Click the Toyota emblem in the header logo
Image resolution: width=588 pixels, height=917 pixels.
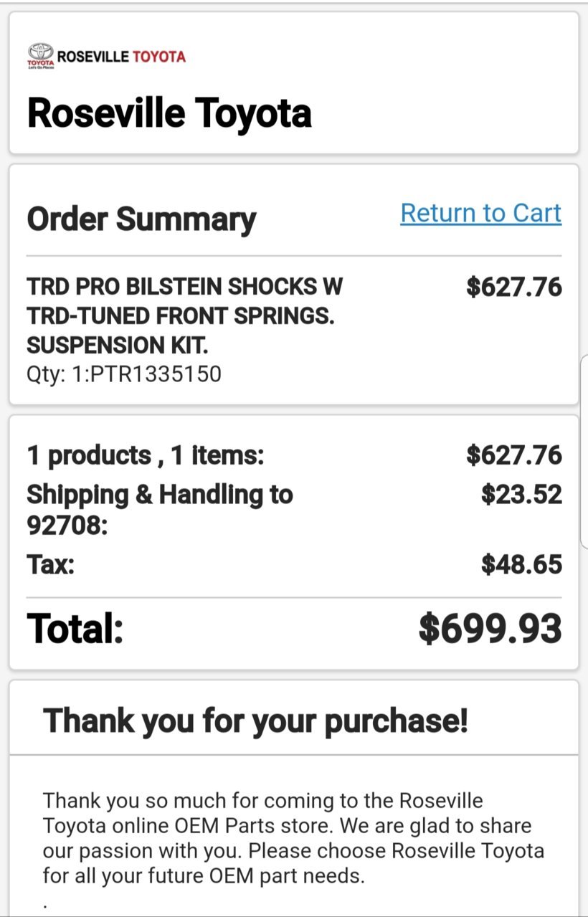coord(40,52)
